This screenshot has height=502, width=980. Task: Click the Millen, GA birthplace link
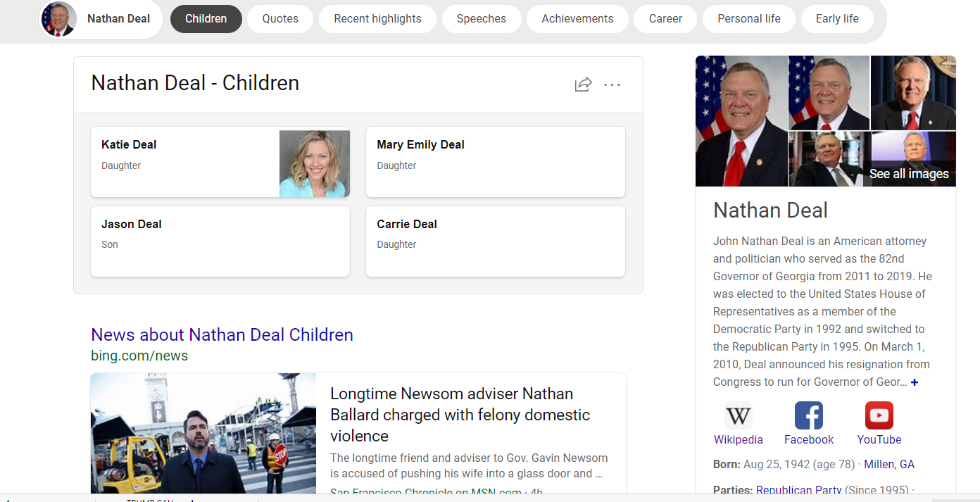coord(889,464)
